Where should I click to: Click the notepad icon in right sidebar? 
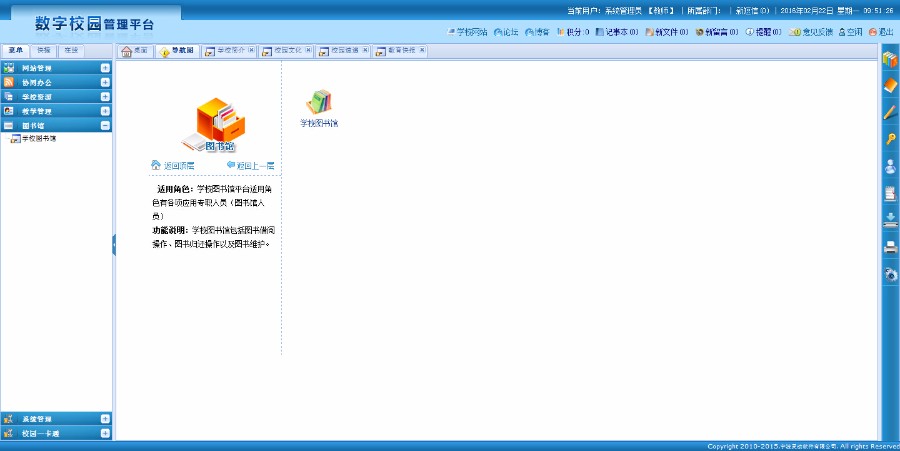[890, 193]
